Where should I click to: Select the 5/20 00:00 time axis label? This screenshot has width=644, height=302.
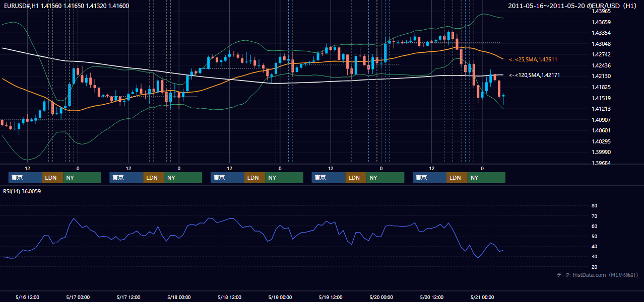coord(381,297)
